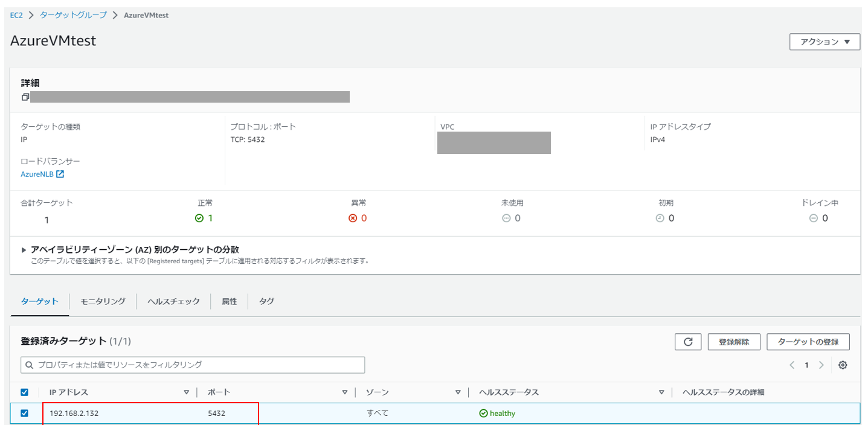
Task: Open the AzureNLB load balancer link
Action: point(37,174)
